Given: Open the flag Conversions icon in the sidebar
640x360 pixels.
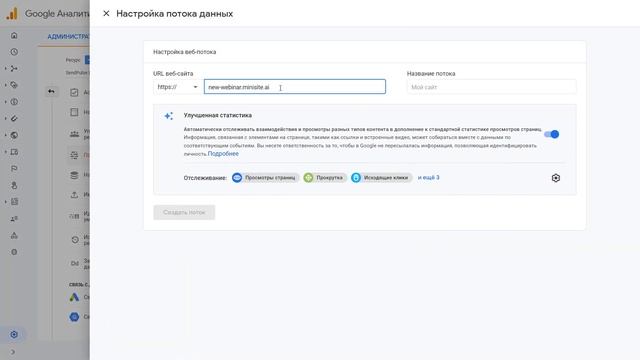Looking at the screenshot, I should pyautogui.click(x=14, y=169).
